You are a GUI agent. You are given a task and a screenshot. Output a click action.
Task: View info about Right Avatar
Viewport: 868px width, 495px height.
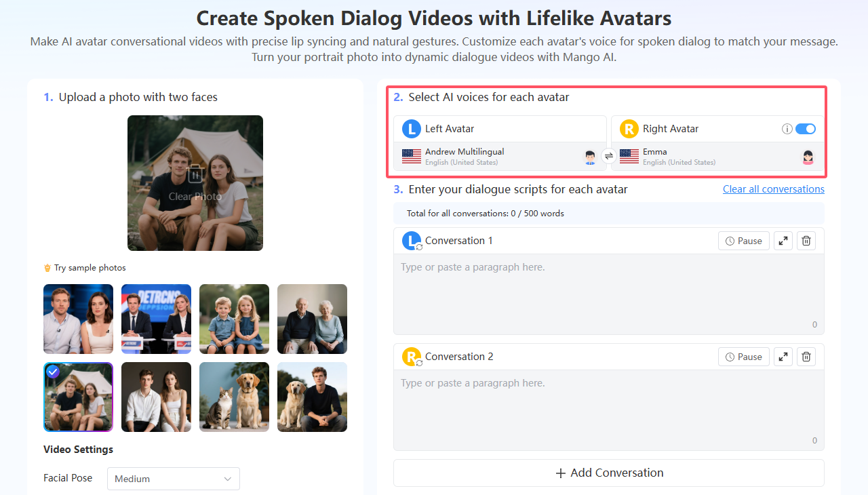point(787,128)
